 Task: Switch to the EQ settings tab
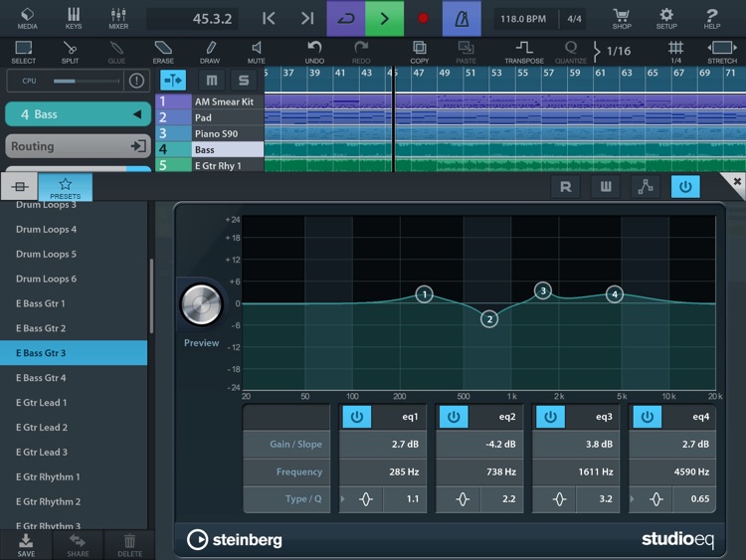(20, 187)
